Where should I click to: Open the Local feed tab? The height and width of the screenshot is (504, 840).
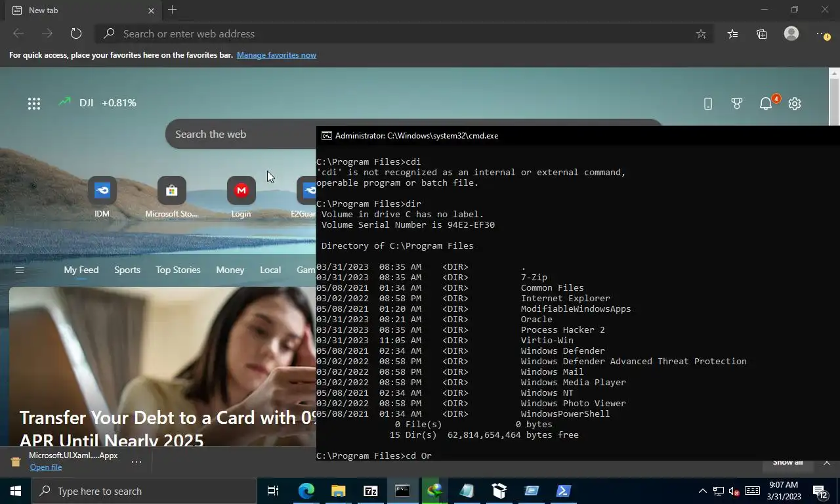pyautogui.click(x=270, y=270)
